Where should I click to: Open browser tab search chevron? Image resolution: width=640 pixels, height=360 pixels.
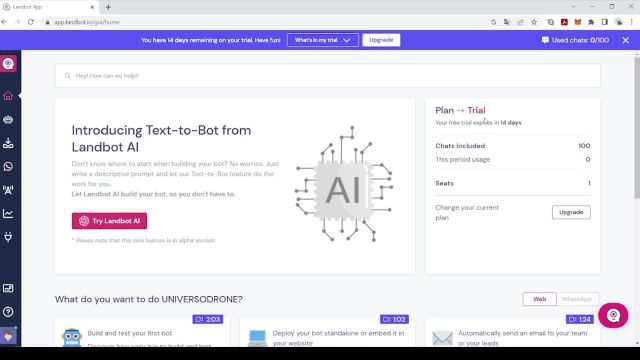[x=573, y=7]
